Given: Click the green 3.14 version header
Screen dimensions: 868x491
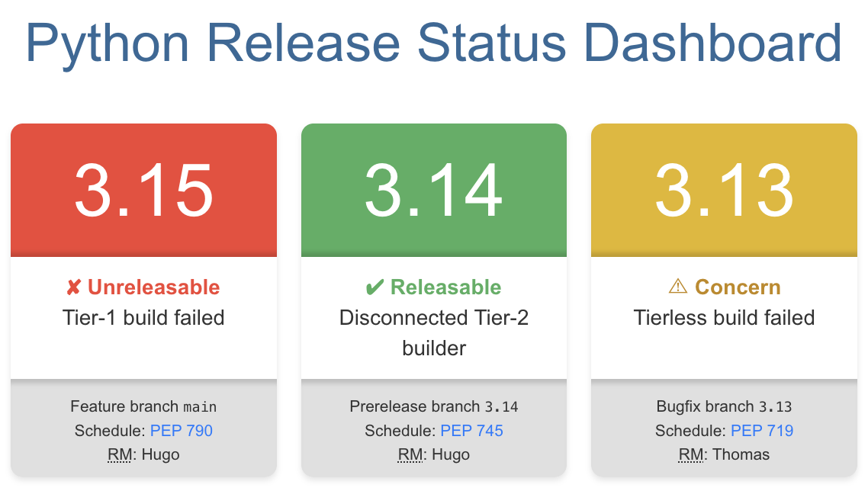Looking at the screenshot, I should pyautogui.click(x=434, y=191).
